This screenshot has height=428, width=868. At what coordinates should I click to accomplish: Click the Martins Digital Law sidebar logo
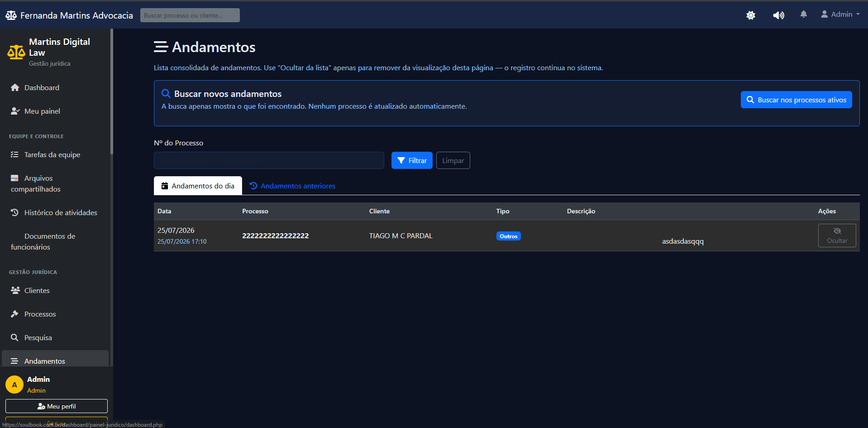click(16, 52)
